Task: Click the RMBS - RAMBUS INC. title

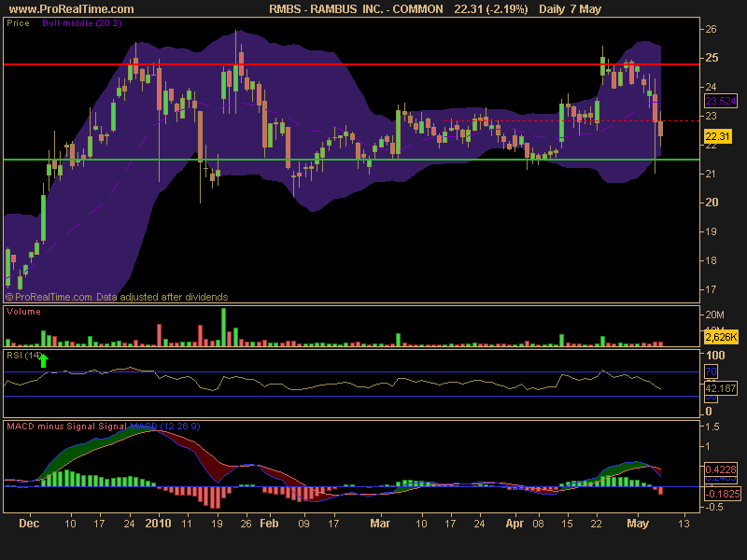Action: (x=356, y=9)
